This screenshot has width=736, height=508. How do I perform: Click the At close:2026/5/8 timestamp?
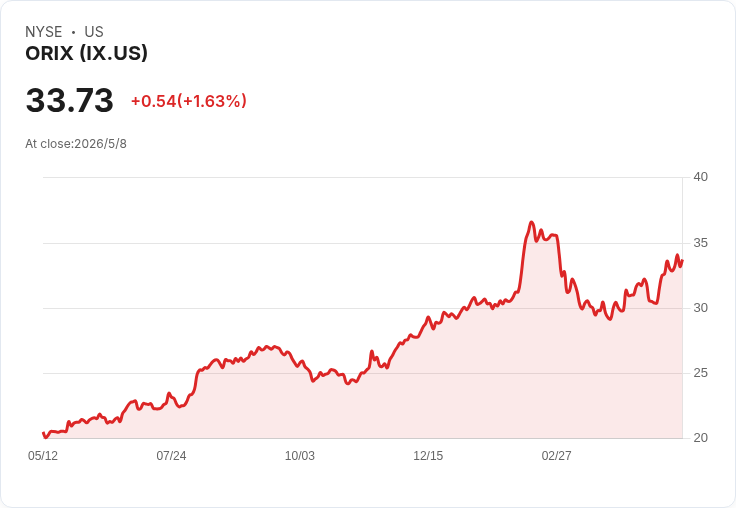(76, 144)
